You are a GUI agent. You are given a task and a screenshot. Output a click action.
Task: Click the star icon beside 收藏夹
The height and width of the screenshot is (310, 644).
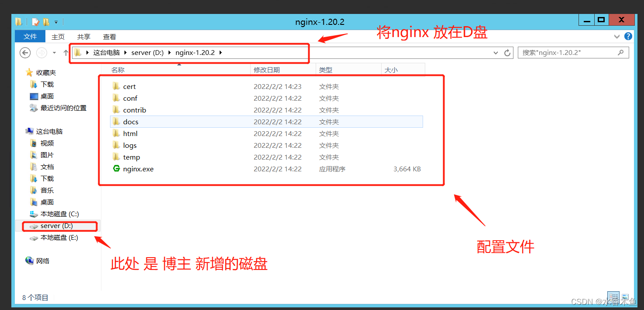pyautogui.click(x=29, y=72)
